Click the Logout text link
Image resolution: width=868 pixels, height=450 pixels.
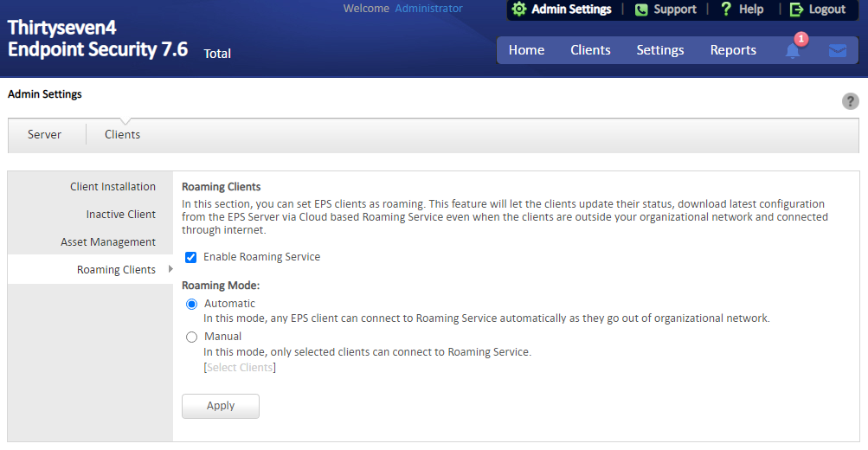click(x=827, y=10)
